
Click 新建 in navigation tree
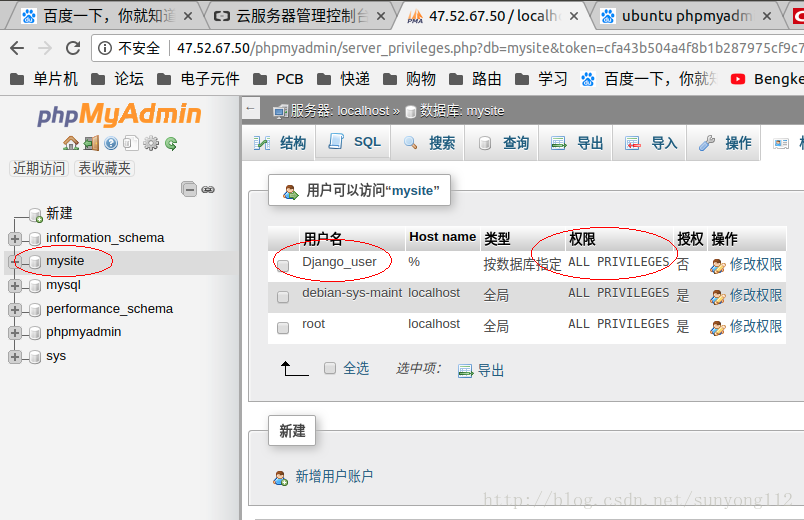59,213
